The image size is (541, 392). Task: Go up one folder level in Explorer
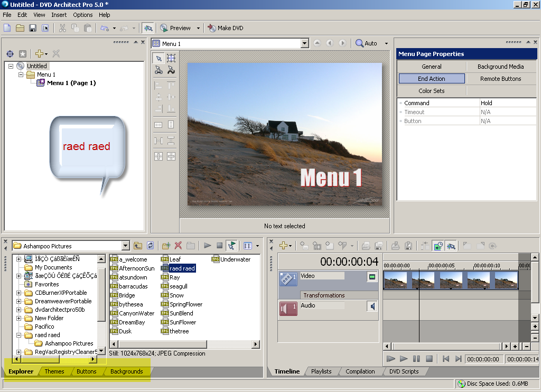coord(138,246)
